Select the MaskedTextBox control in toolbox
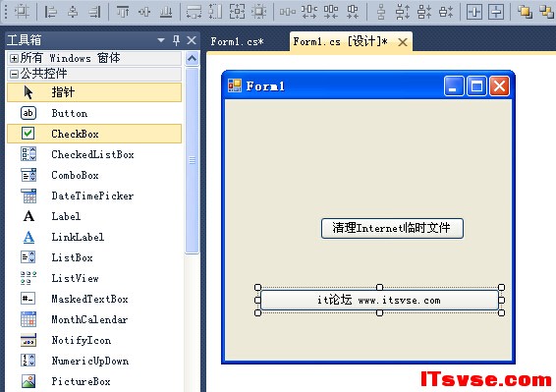Image resolution: width=556 pixels, height=392 pixels. point(94,299)
